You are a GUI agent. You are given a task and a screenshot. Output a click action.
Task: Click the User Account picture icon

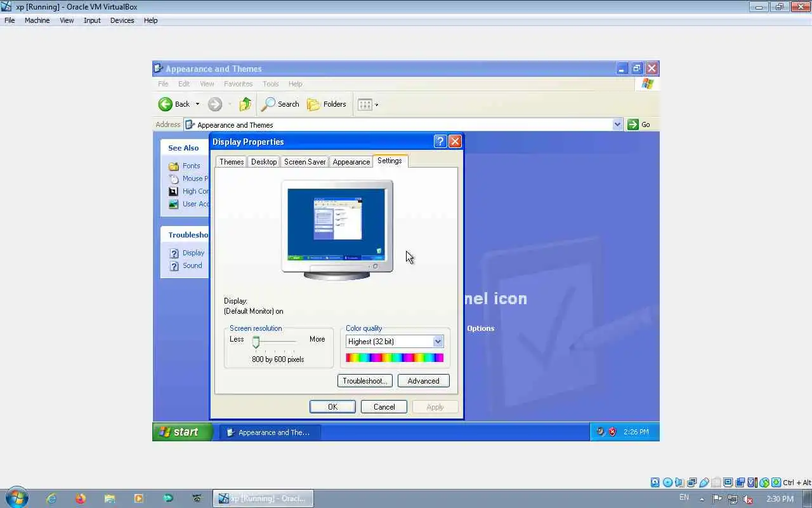[x=174, y=204]
